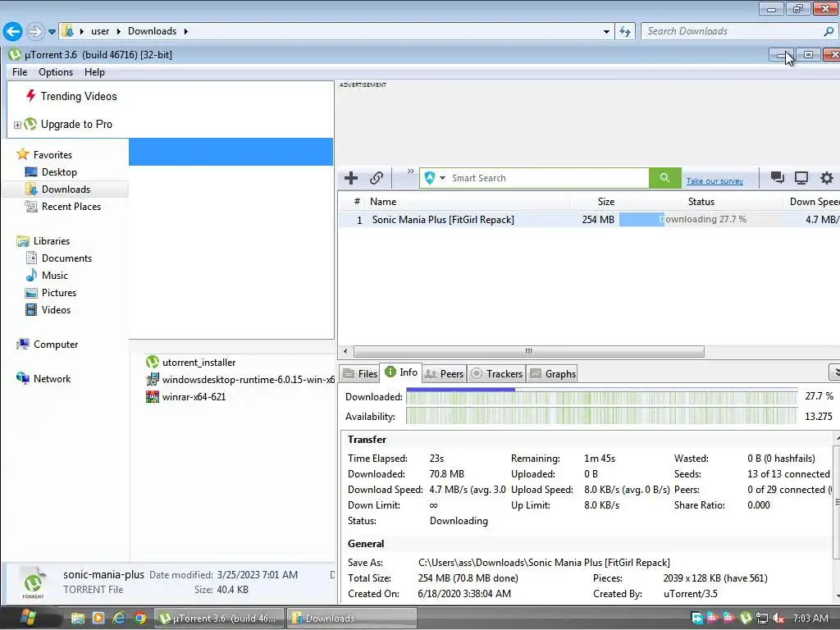The image size is (840, 630).
Task: Select Libraries in the navigation pane
Action: 52,241
